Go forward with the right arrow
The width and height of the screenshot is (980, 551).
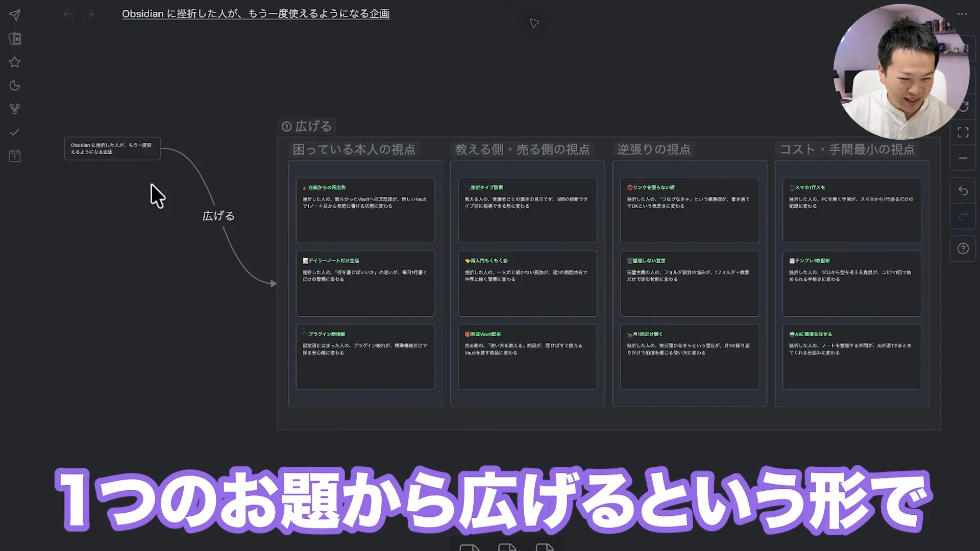[90, 14]
